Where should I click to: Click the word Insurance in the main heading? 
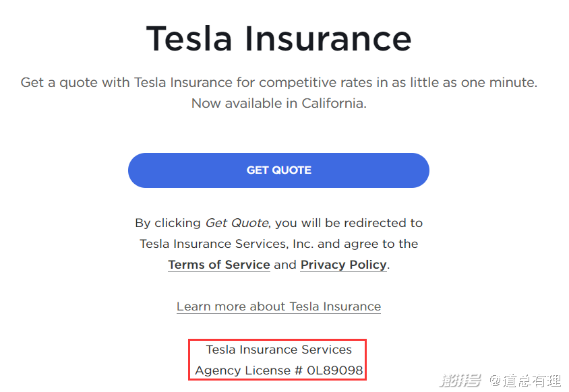click(x=328, y=38)
